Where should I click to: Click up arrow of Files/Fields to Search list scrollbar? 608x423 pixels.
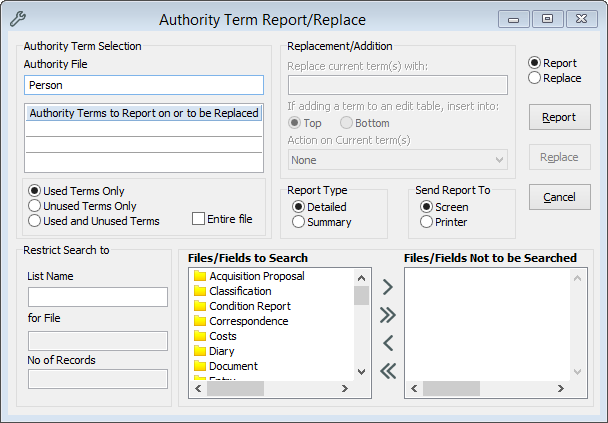[x=361, y=278]
